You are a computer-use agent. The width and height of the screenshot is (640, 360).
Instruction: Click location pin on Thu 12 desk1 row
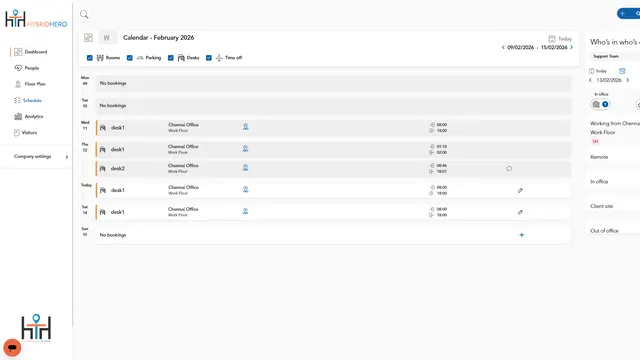tap(245, 149)
